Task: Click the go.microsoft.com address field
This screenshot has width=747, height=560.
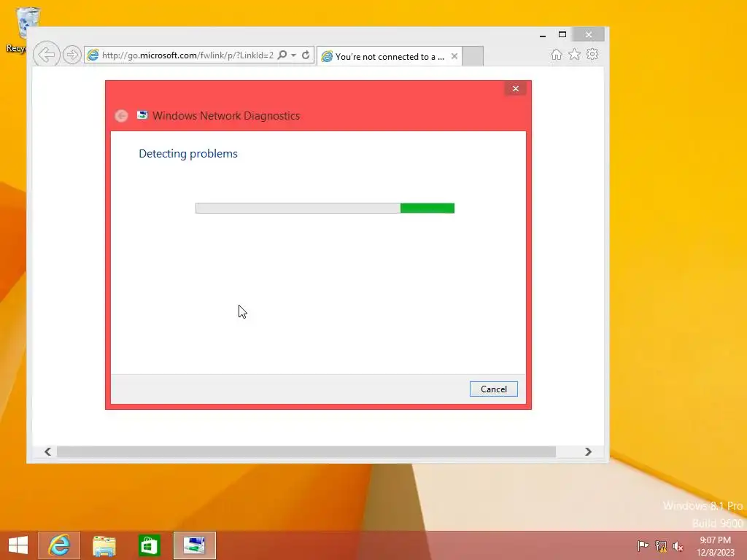Action: coord(187,55)
